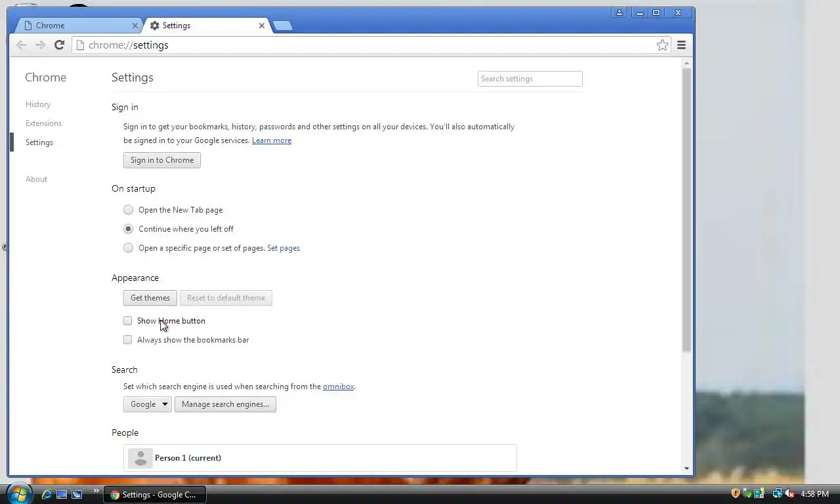This screenshot has height=504, width=840.
Task: Click the scrollbar down arrow
Action: pos(687,469)
